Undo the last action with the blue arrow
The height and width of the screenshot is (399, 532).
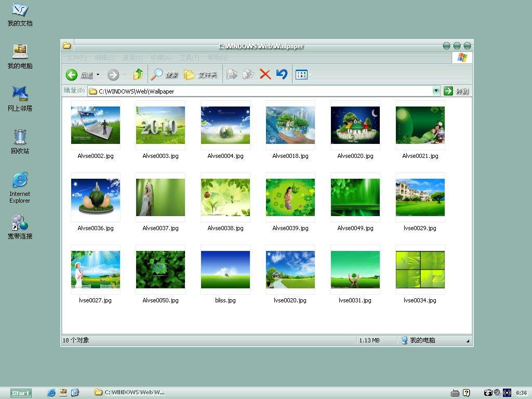282,74
